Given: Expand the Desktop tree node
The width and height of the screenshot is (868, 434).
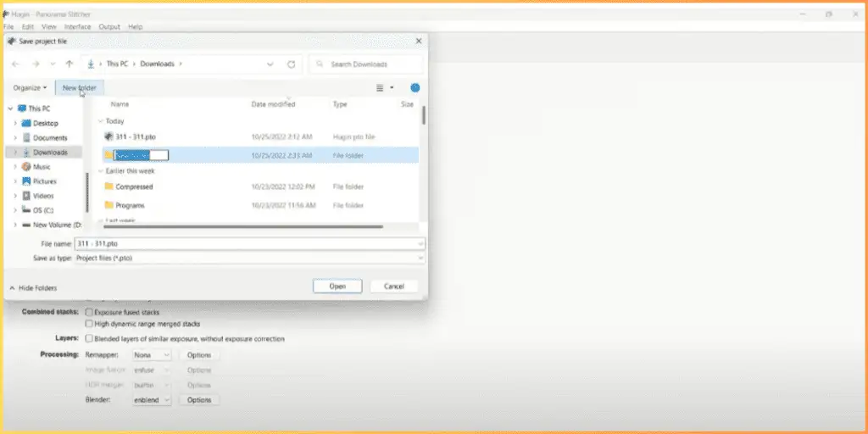Looking at the screenshot, I should click(x=15, y=124).
